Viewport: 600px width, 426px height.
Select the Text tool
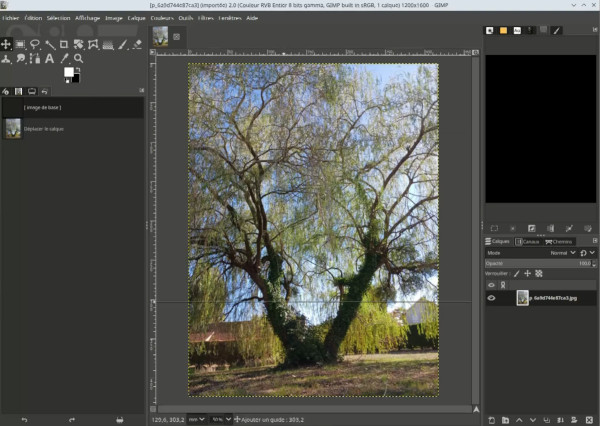(x=49, y=59)
